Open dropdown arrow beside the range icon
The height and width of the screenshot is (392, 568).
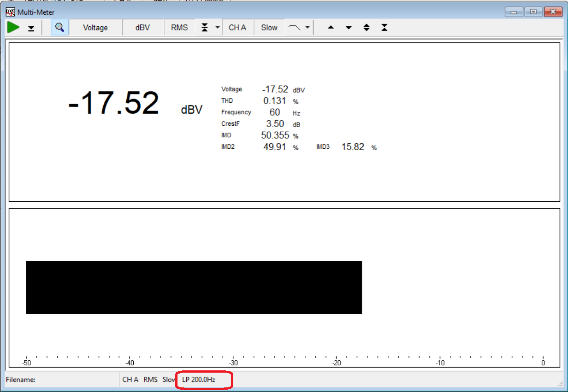tap(218, 28)
